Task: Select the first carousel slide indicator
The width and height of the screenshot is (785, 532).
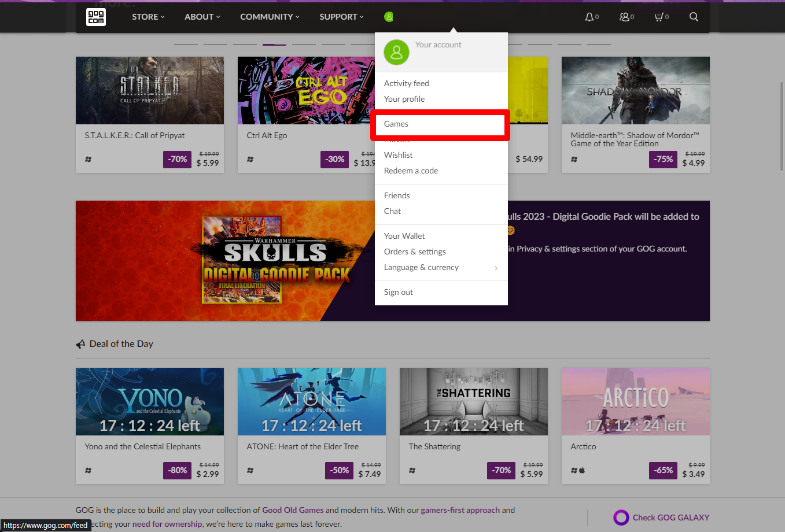Action: tap(186, 45)
